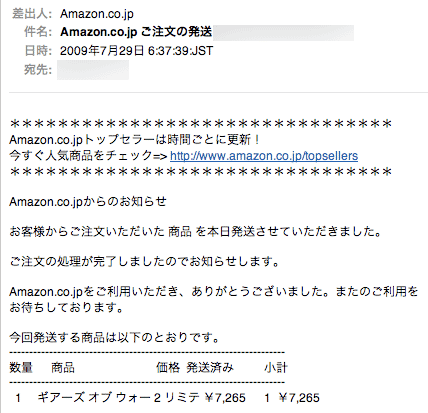
Task: Click the 差出人 header label
Action: click(32, 14)
